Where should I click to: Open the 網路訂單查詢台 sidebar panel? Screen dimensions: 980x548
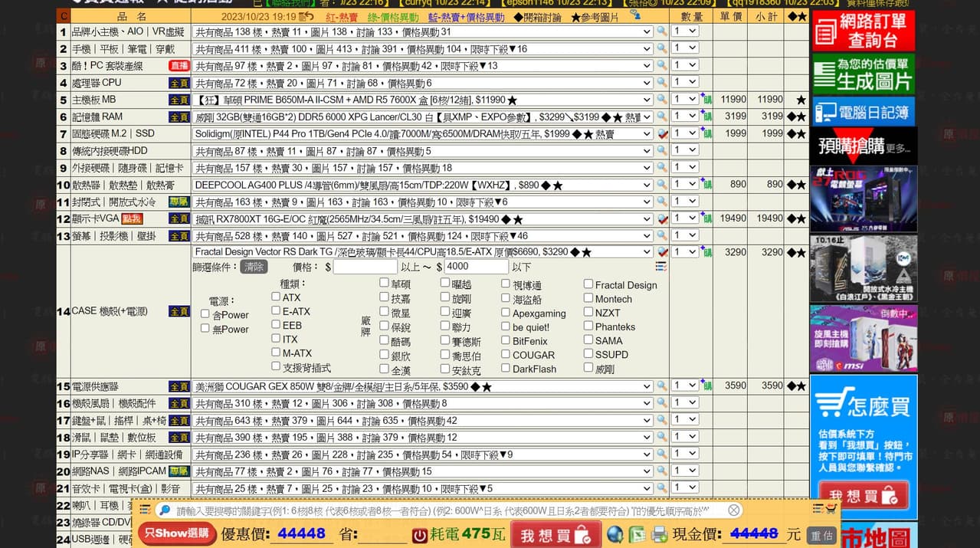click(863, 31)
